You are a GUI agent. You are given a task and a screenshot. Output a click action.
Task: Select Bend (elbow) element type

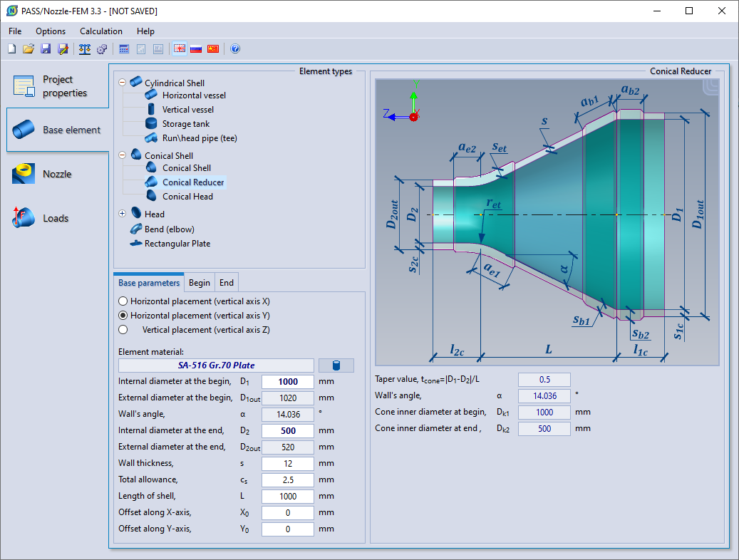[169, 229]
